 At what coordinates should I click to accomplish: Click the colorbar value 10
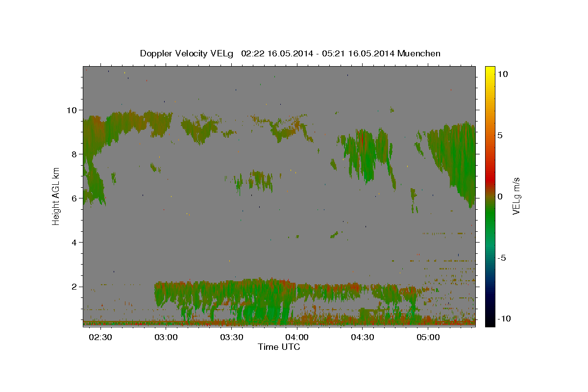point(502,73)
